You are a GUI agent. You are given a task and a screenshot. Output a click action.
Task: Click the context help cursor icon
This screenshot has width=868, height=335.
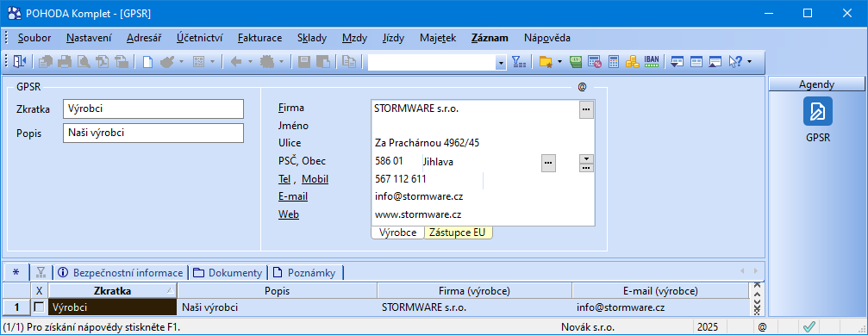[735, 62]
